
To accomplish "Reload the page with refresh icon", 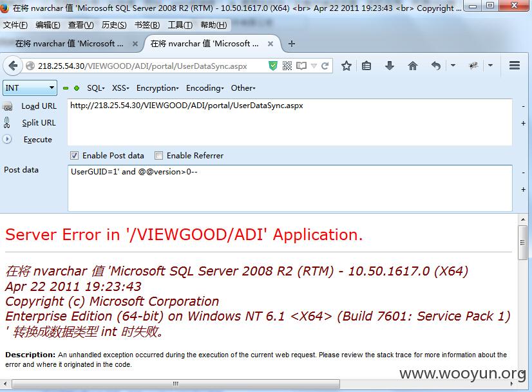I will pyautogui.click(x=325, y=66).
